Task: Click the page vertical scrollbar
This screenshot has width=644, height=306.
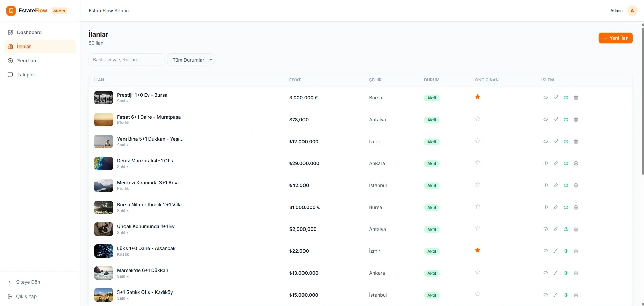Action: (x=642, y=101)
